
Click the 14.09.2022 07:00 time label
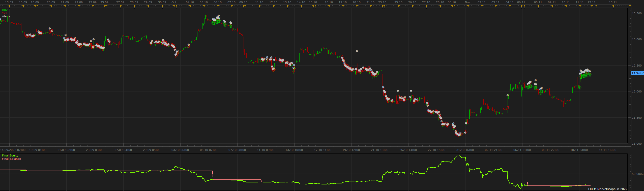point(13,150)
